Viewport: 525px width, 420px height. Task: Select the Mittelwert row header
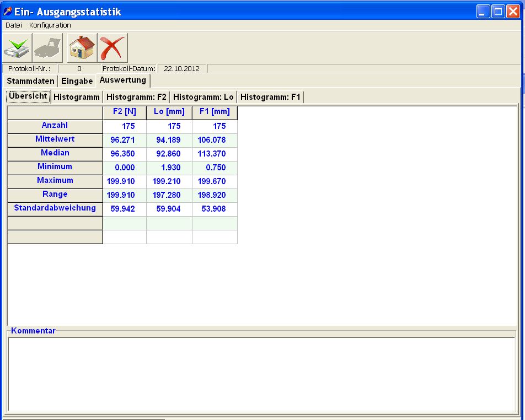pos(55,140)
